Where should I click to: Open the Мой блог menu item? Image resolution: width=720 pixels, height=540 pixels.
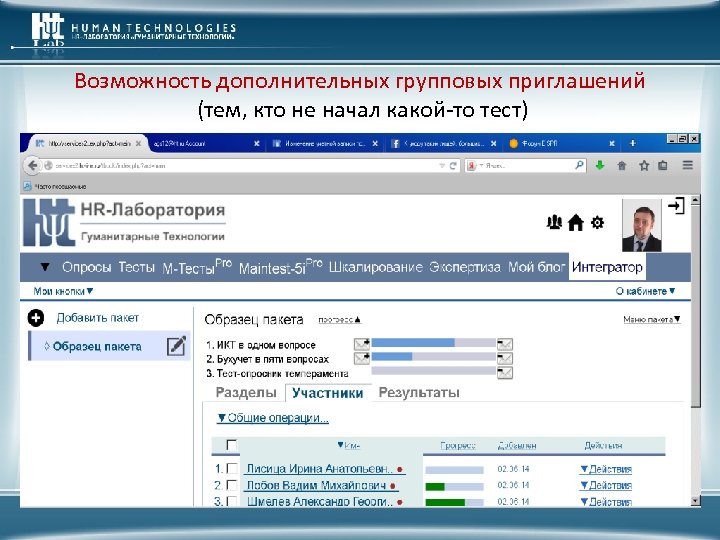pyautogui.click(x=536, y=267)
